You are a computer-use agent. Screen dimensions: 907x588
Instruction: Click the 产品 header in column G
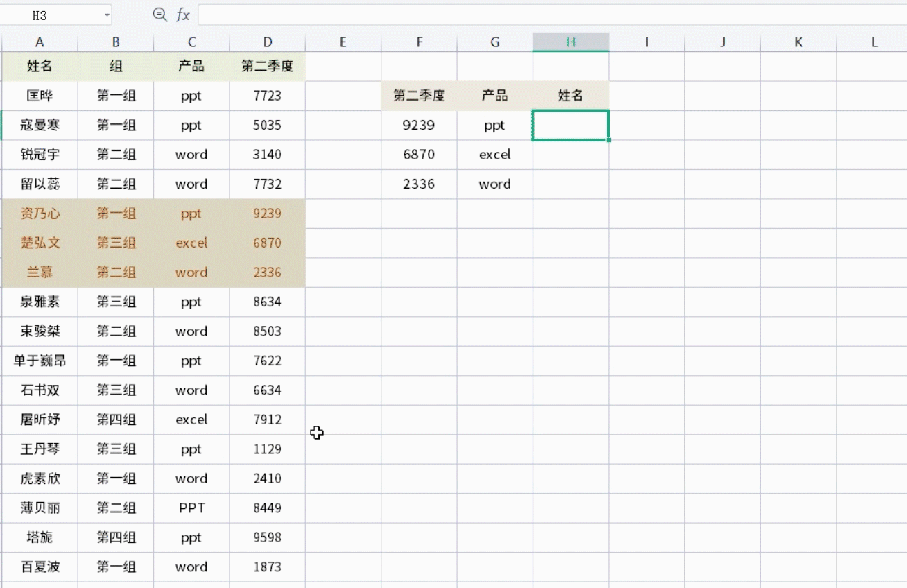coord(495,96)
